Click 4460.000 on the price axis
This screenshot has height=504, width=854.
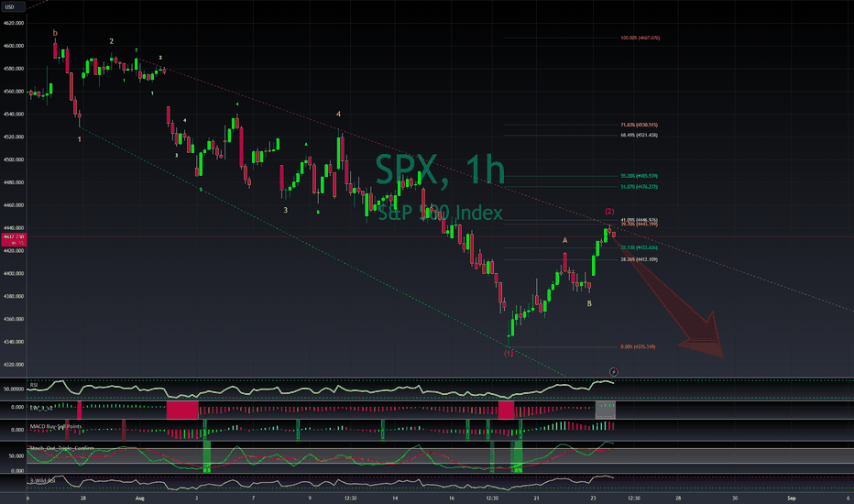click(x=14, y=205)
